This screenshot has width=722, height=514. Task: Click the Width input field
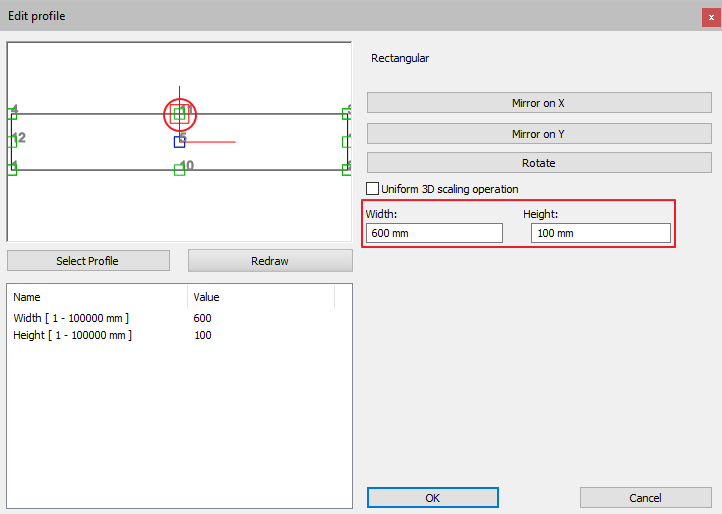point(434,233)
